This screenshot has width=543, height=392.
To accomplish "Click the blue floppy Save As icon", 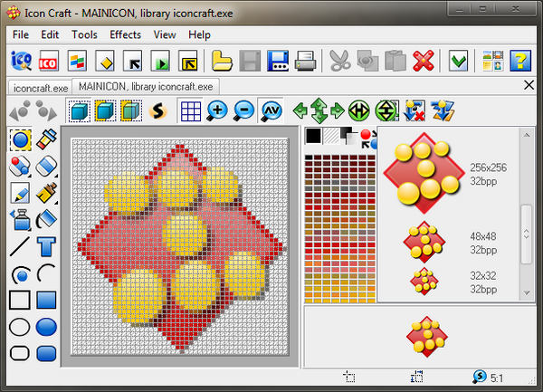I will coord(278,61).
